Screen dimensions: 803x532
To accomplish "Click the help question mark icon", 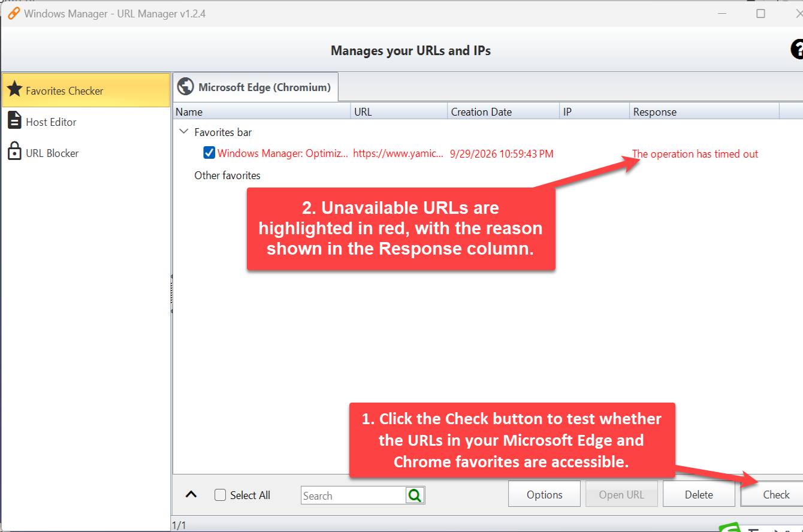I will [798, 50].
